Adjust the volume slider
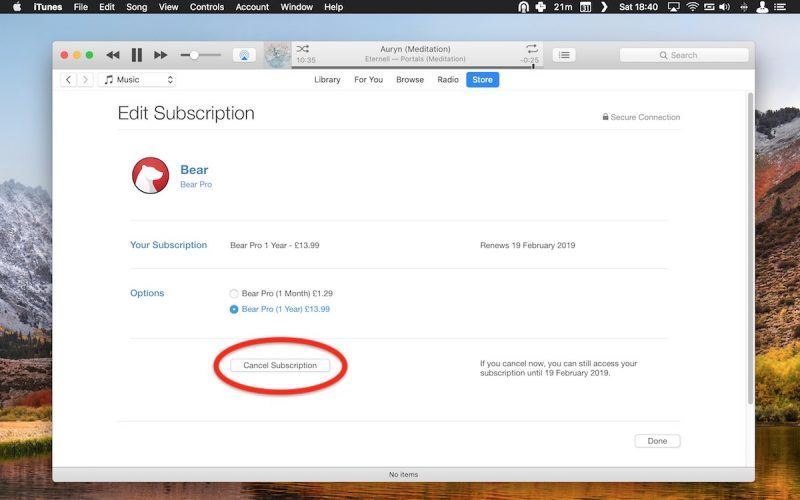Viewport: 800px width, 500px height. [x=195, y=55]
